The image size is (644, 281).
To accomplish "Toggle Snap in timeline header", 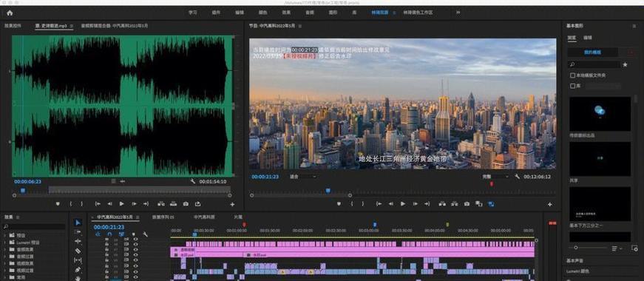I will pos(109,234).
